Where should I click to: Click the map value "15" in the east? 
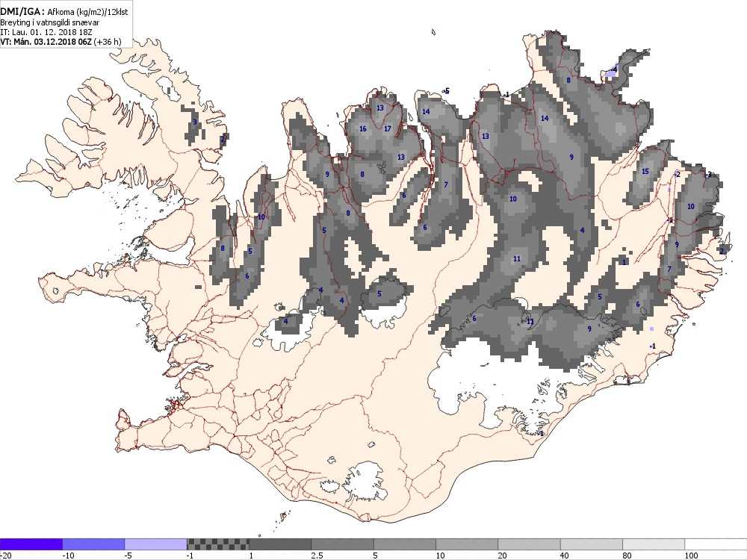point(645,172)
